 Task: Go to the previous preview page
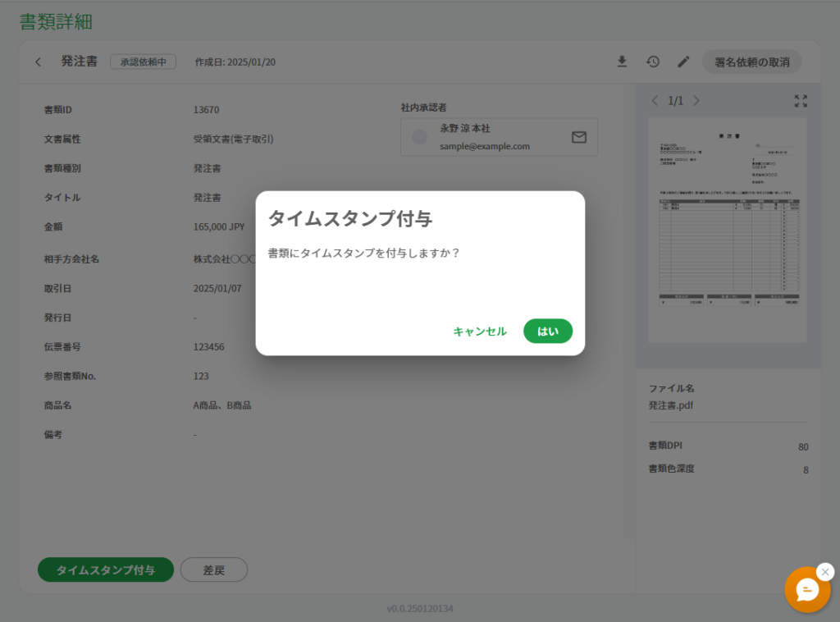655,101
